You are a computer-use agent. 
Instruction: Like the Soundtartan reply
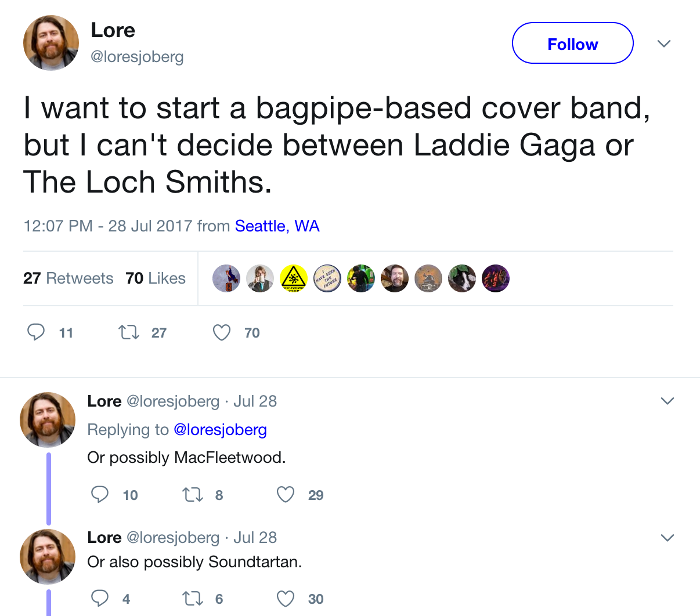285,599
